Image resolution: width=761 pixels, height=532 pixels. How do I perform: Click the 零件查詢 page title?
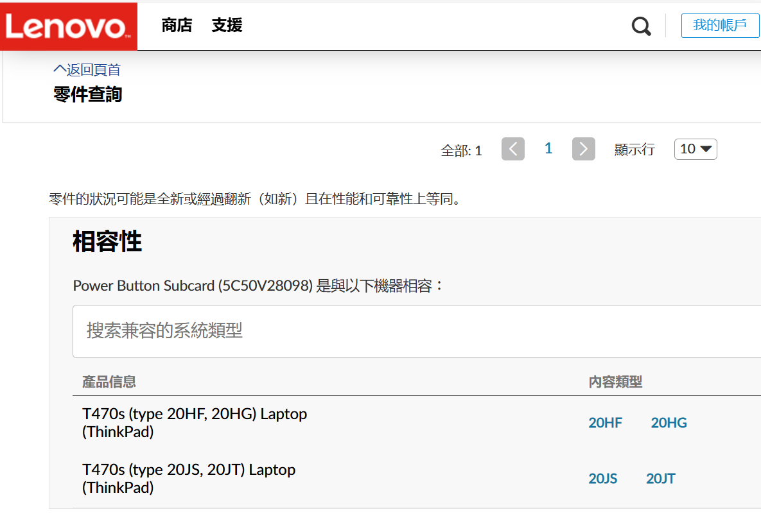(88, 94)
